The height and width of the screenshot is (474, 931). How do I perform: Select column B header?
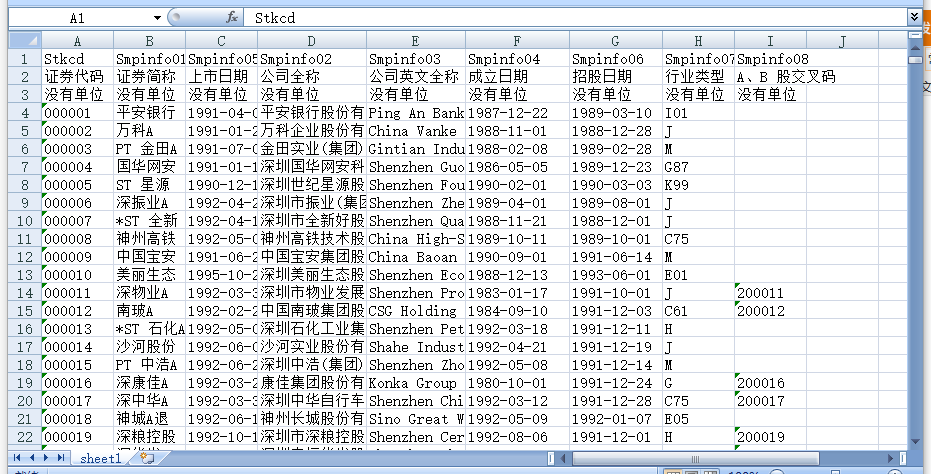pos(150,41)
